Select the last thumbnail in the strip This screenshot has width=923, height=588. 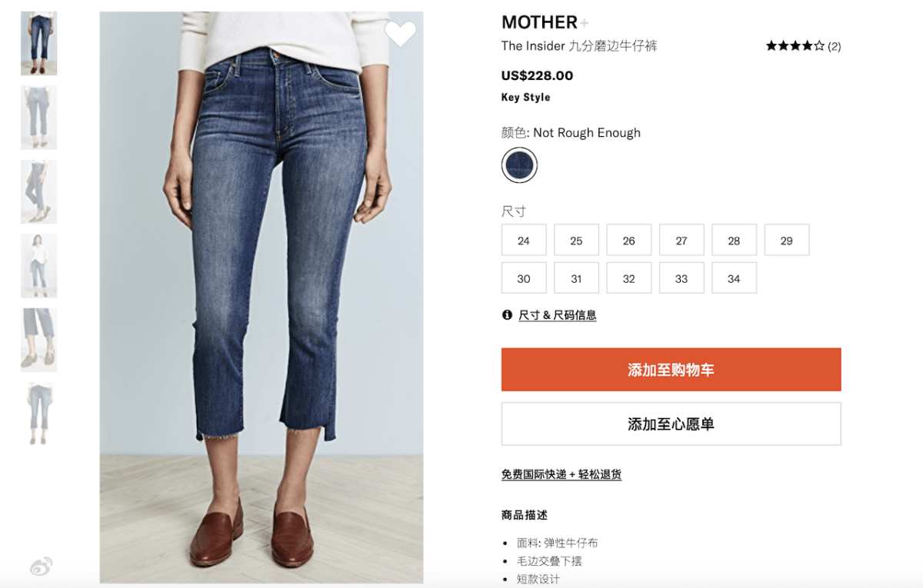coord(38,414)
